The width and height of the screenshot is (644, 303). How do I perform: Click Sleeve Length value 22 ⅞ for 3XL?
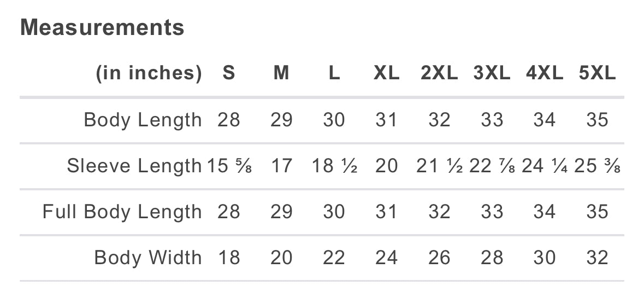[492, 166]
